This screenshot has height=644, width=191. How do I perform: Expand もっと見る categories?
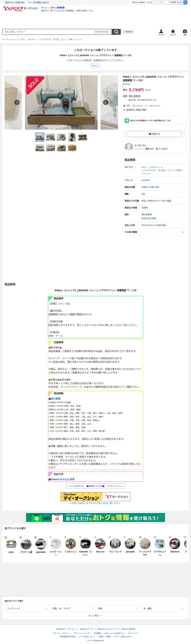coord(95,616)
